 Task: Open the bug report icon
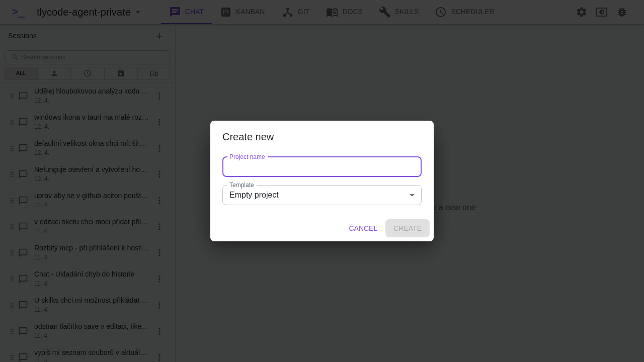(x=622, y=12)
